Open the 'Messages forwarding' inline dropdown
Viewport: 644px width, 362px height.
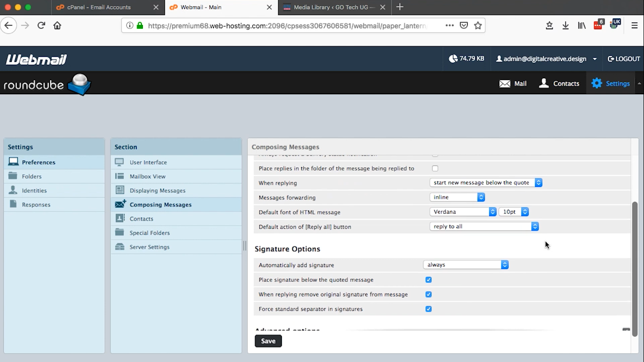pos(457,197)
